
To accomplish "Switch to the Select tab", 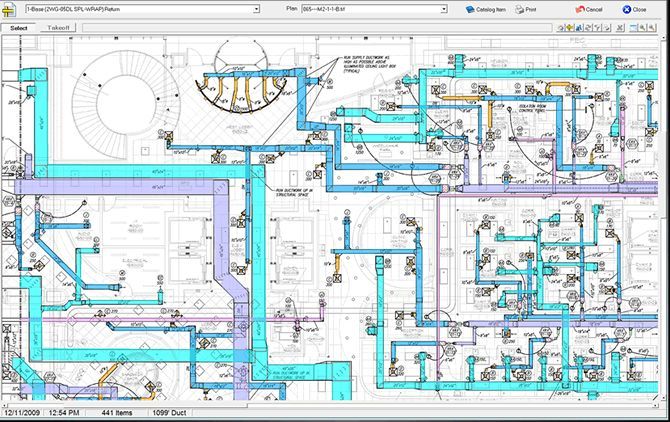I will click(x=19, y=28).
